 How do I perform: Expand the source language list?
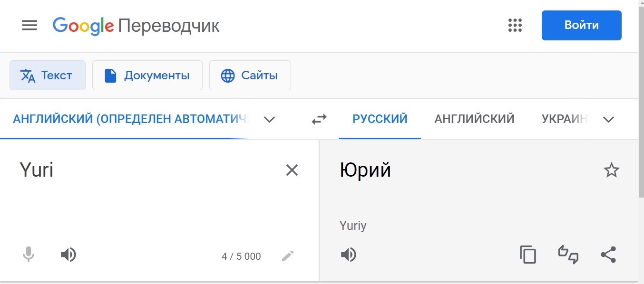click(269, 119)
